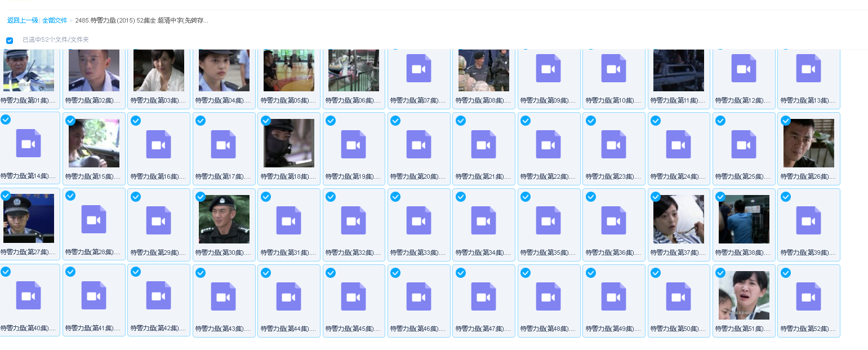Image resolution: width=868 pixels, height=350 pixels.
Task: Untick the checkmark on episode 第31集
Action: coord(266,197)
